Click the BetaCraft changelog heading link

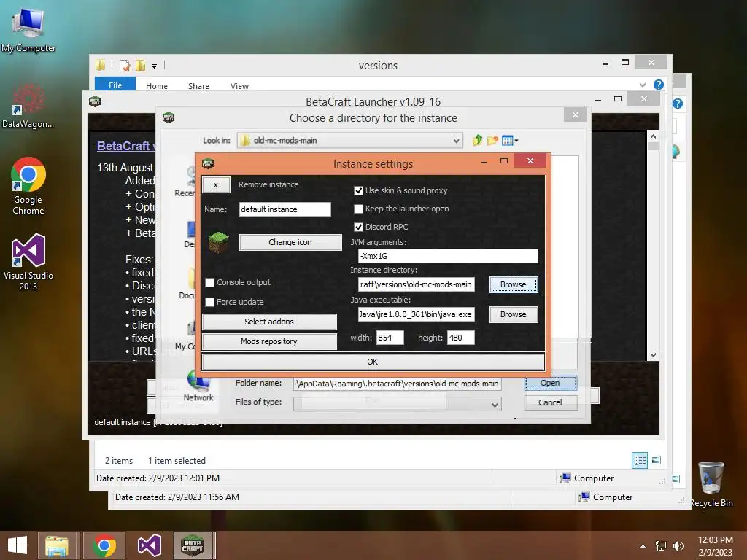pyautogui.click(x=125, y=146)
